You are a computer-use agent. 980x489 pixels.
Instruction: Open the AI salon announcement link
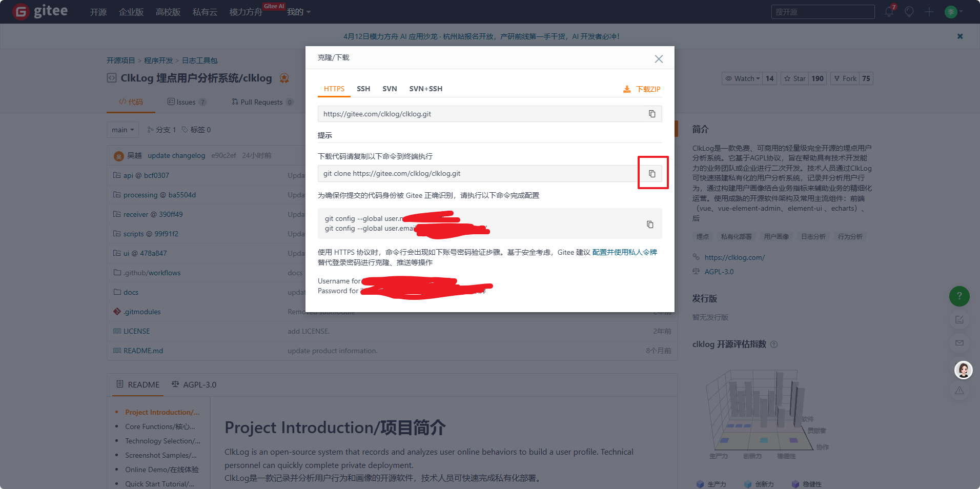481,36
